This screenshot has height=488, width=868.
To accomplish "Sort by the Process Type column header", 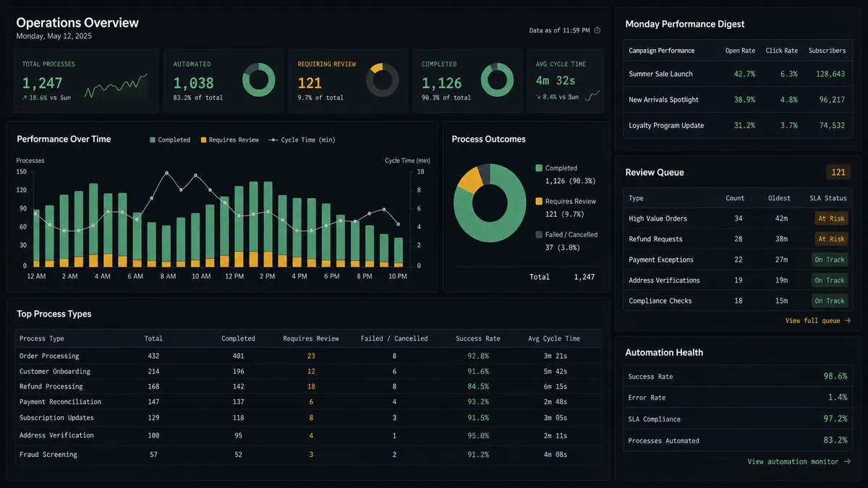I will [42, 338].
